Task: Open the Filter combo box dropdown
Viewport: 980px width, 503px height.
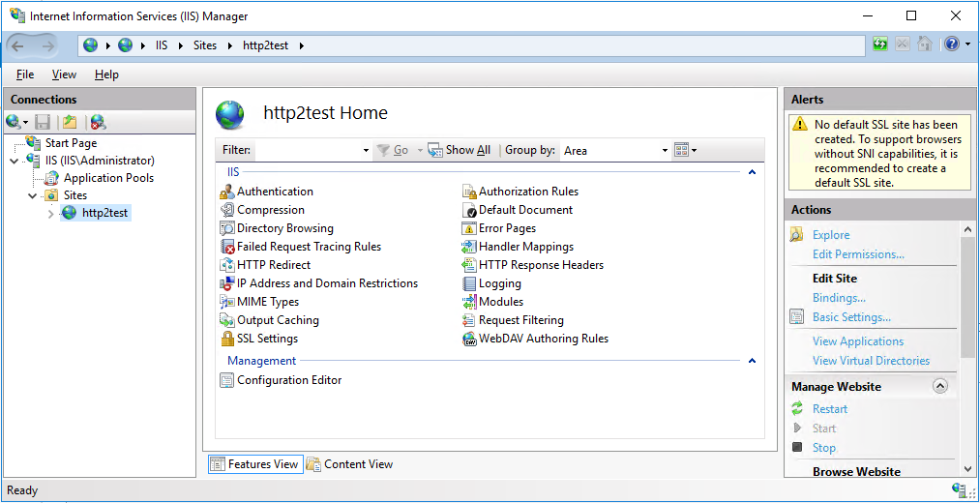Action: tap(366, 151)
